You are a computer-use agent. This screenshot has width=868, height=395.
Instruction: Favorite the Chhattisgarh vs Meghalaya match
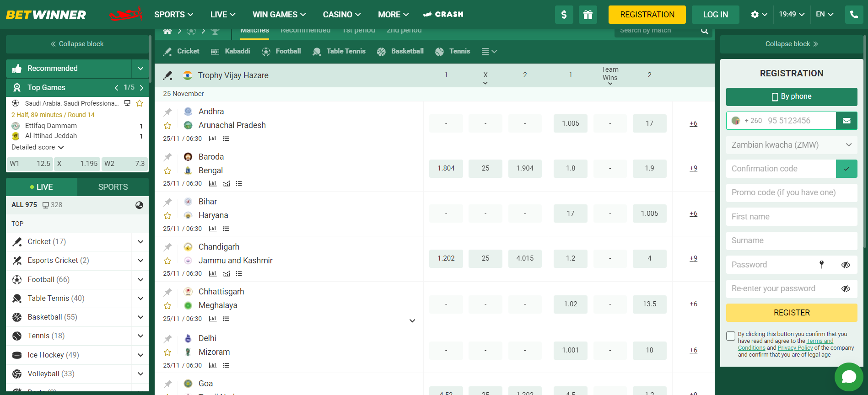167,305
